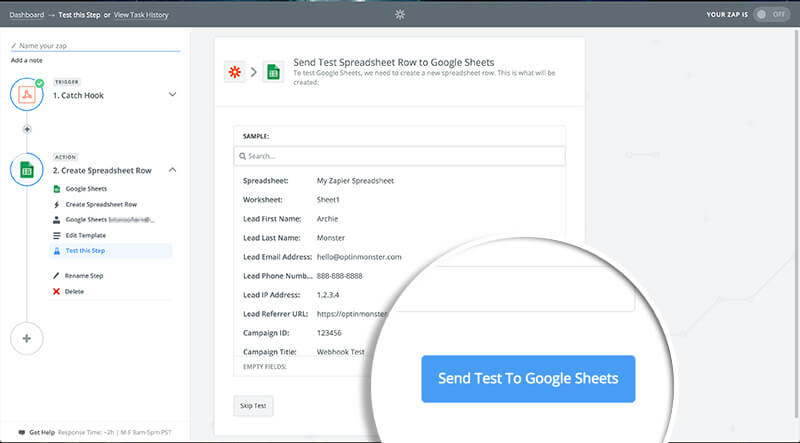Viewport: 800px width, 443px height.
Task: Click Rename Step pencil option
Action: [78, 276]
